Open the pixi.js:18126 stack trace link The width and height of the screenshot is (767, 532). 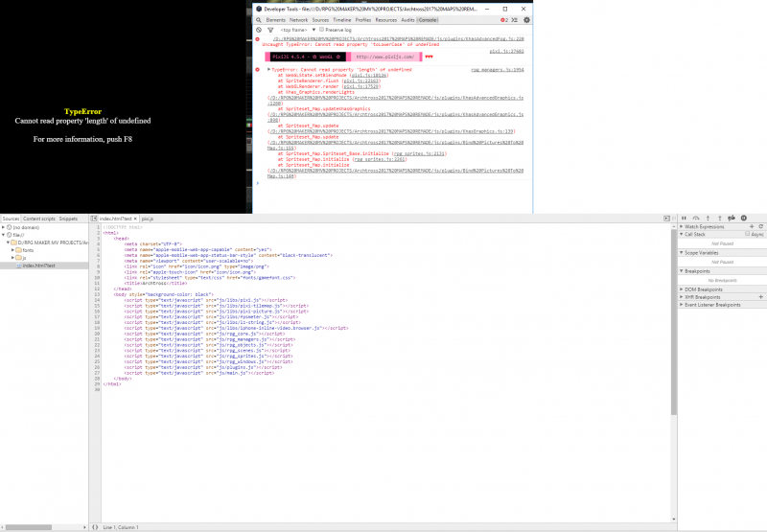(369, 76)
